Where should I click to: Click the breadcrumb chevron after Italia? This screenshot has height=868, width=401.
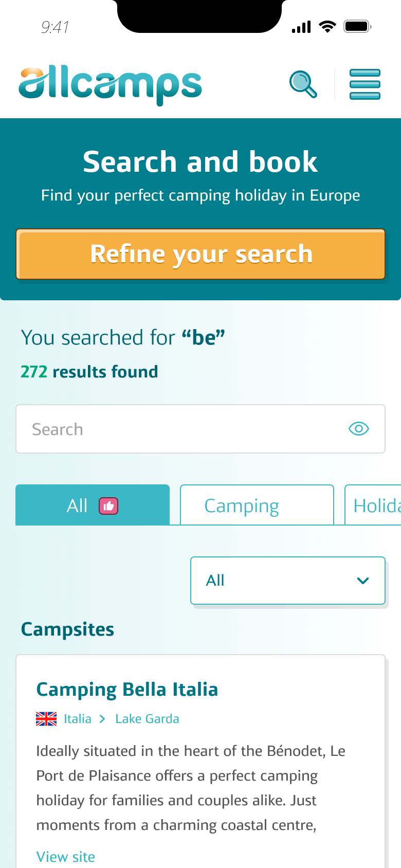point(103,719)
